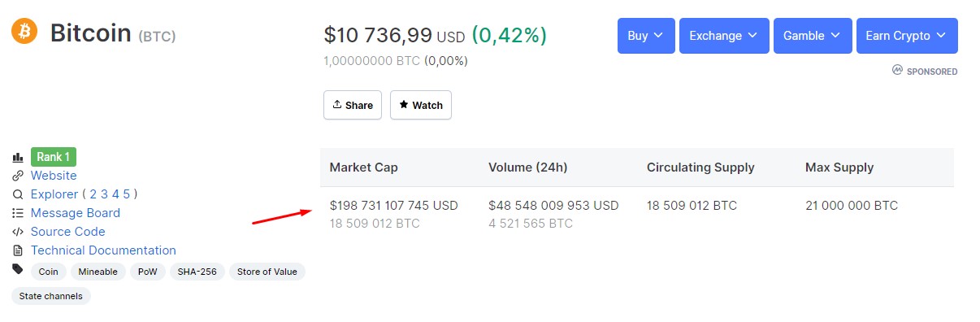This screenshot has height=322, width=980.
Task: Click the CoinMarketCap sponsored logo icon
Action: coord(897,71)
